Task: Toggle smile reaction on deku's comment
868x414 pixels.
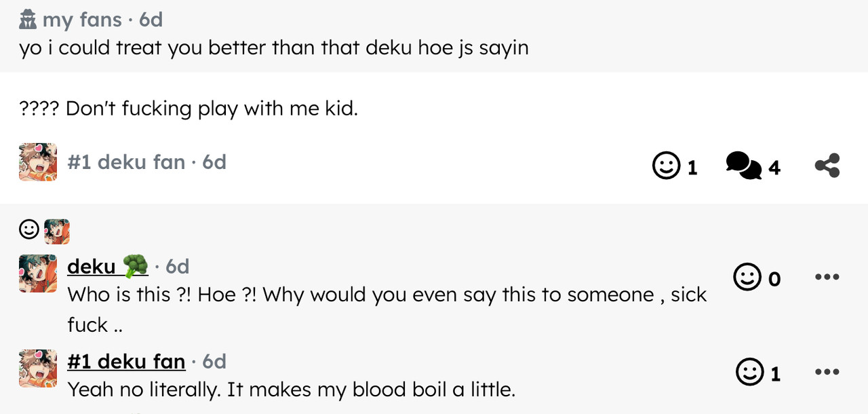Action: click(747, 277)
